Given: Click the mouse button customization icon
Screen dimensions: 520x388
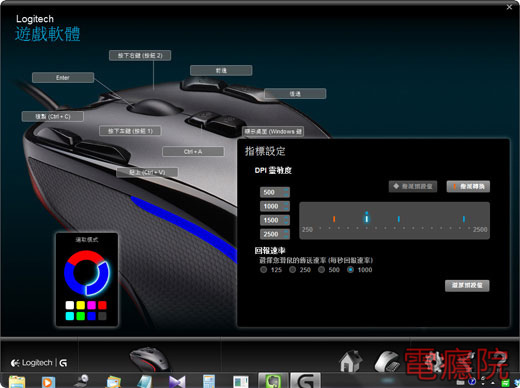Looking at the screenshot, I should point(387,361).
